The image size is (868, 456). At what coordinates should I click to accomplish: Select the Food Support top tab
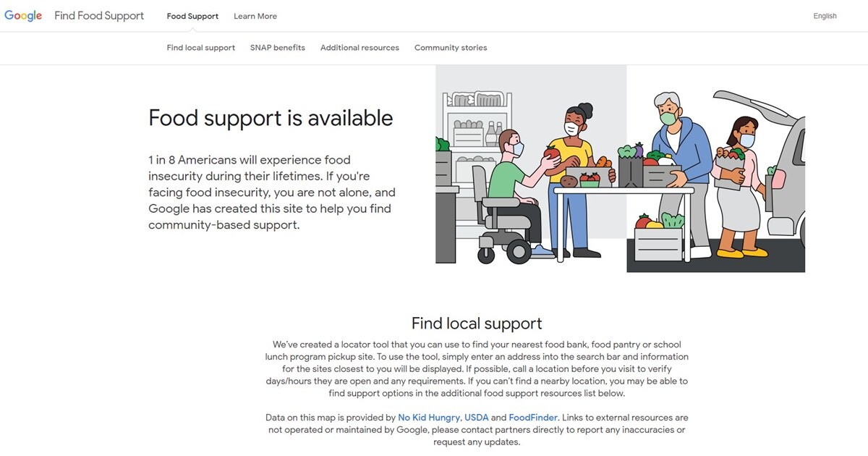[192, 16]
